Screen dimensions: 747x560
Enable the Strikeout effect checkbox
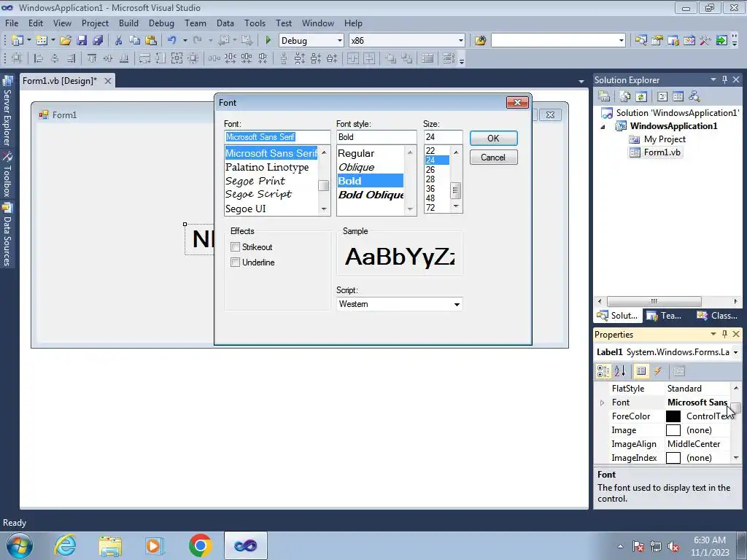pyautogui.click(x=235, y=246)
